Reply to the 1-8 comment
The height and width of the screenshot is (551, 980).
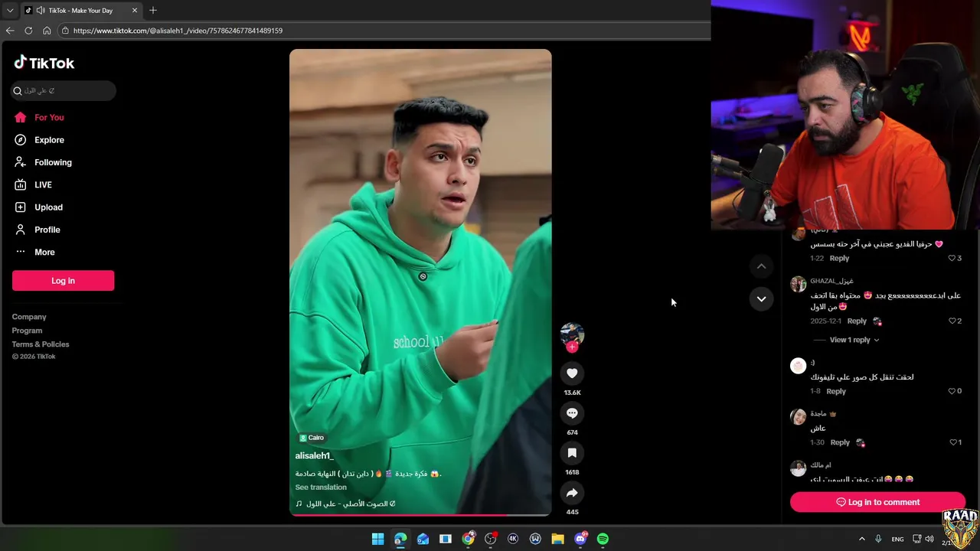click(836, 392)
